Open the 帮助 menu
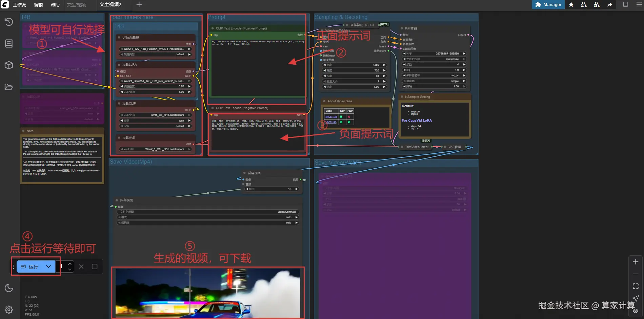Screen dimensions: 644x319 click(x=55, y=5)
